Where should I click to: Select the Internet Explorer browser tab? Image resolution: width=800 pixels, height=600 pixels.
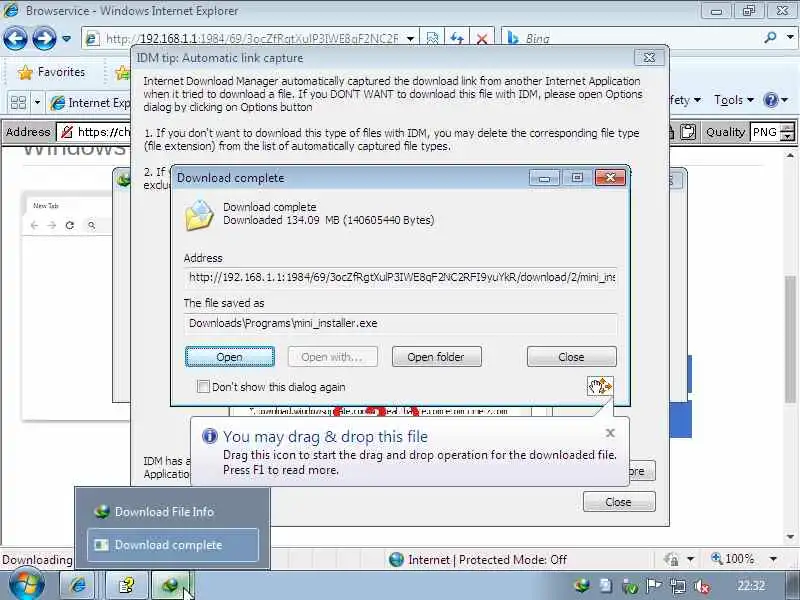click(x=89, y=103)
